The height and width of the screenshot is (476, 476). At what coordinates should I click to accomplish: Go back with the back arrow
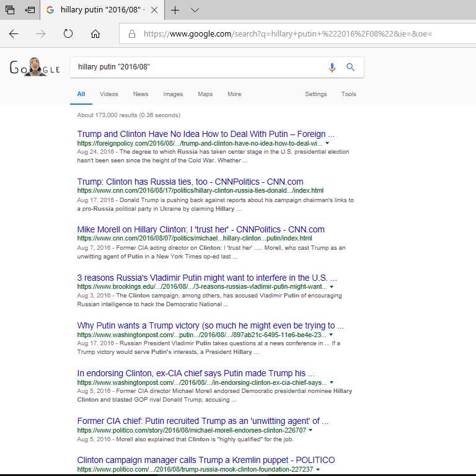point(14,33)
